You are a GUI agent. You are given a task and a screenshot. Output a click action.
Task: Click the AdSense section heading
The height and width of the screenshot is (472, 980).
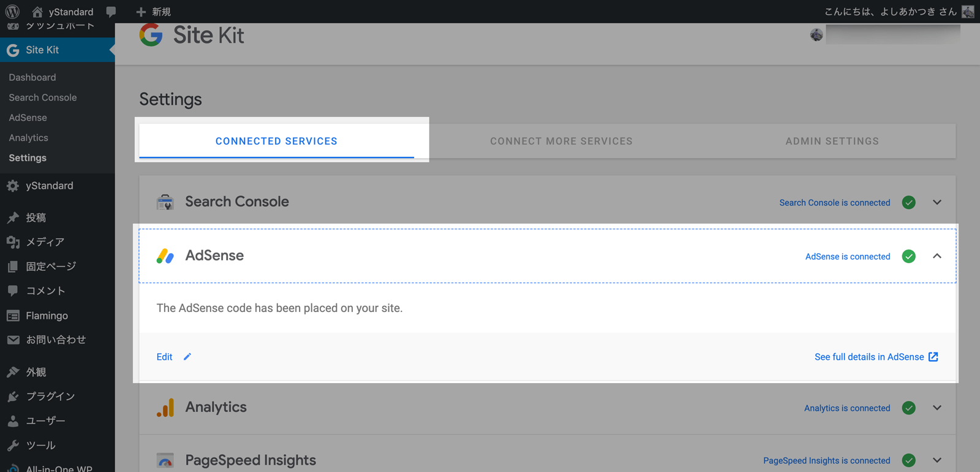(214, 256)
